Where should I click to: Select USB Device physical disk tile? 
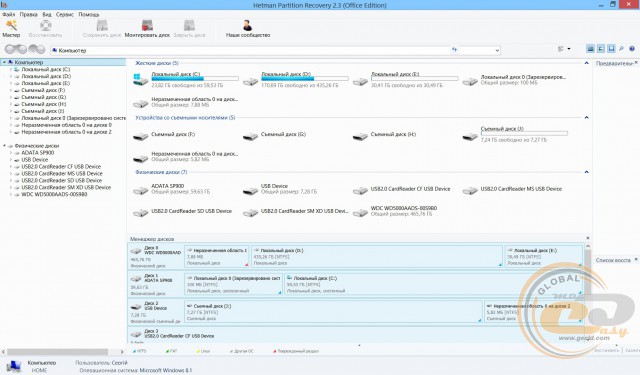[280, 189]
